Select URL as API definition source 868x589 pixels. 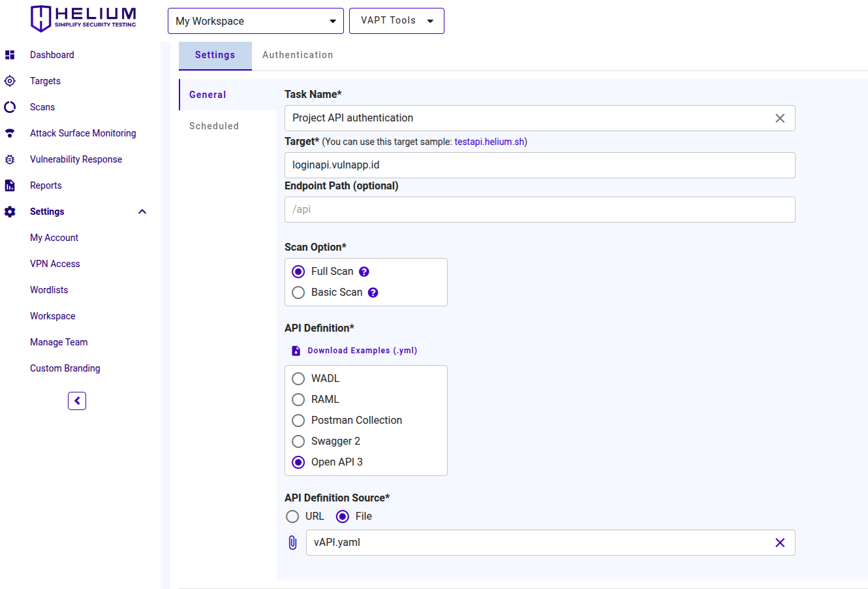[292, 517]
